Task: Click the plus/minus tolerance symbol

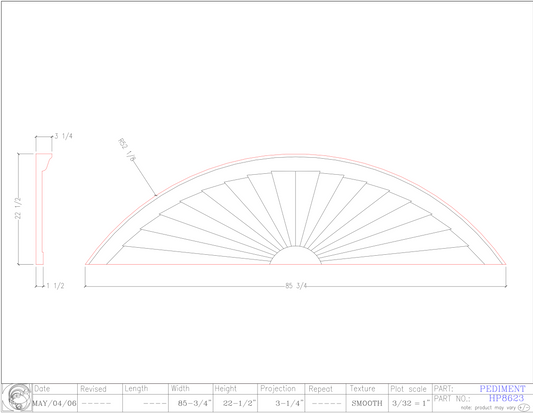Action: [523, 408]
